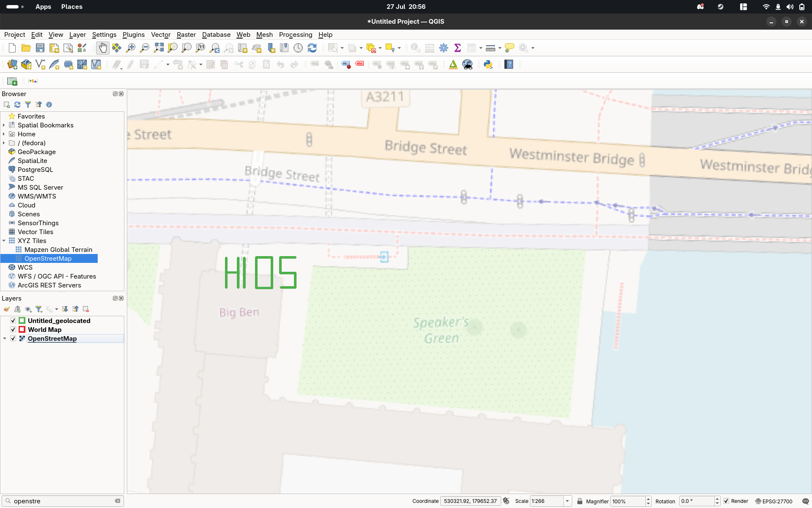Click New GeoPackage Layer icon
Image resolution: width=812 pixels, height=508 pixels.
click(26, 64)
